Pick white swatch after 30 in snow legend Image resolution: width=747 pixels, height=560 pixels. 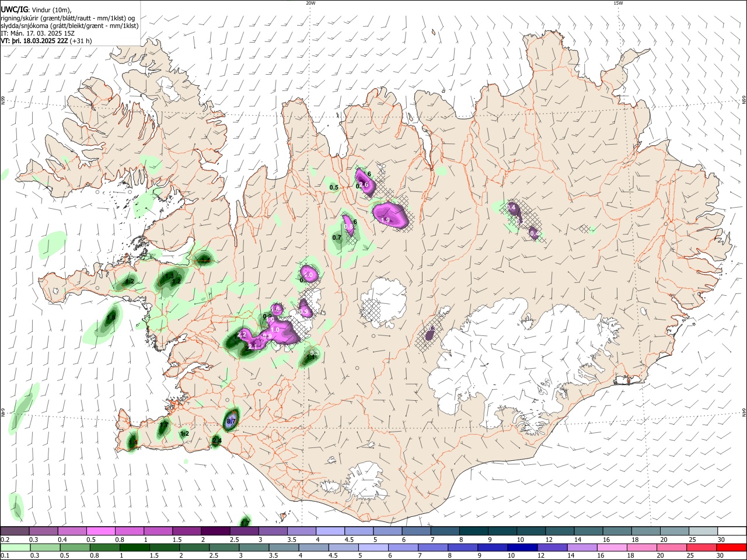(x=731, y=531)
